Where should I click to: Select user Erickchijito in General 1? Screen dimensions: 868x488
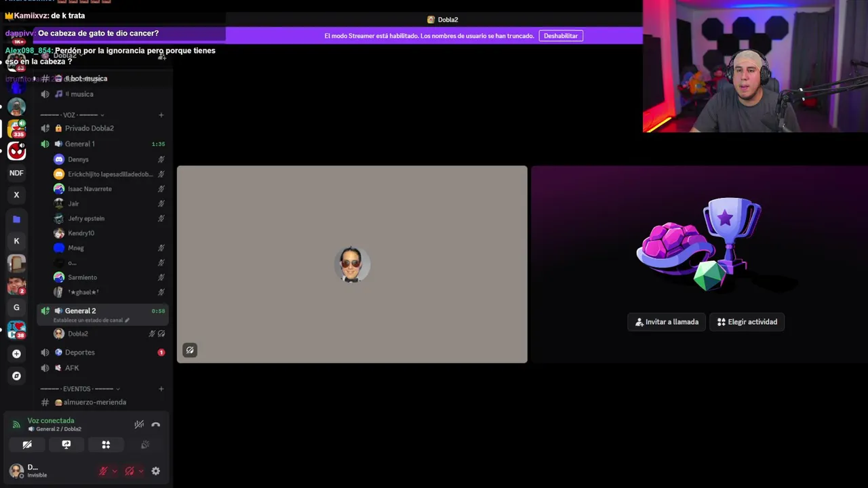[x=108, y=174]
